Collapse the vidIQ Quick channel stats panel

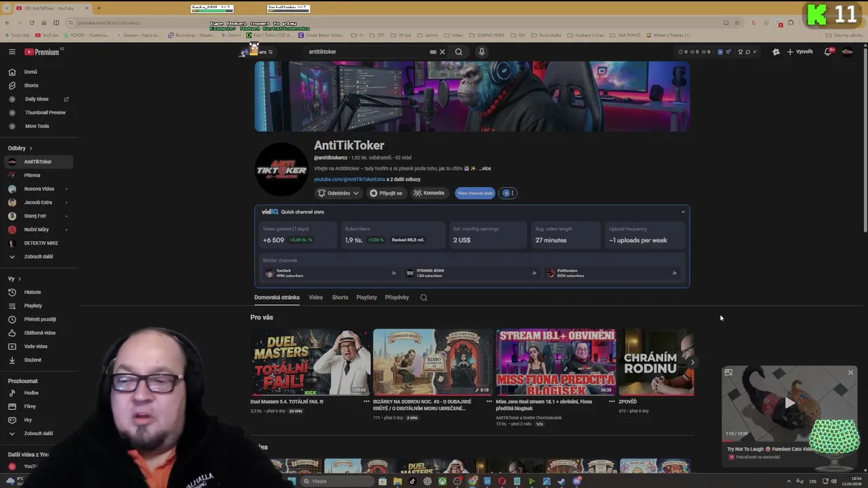(683, 212)
